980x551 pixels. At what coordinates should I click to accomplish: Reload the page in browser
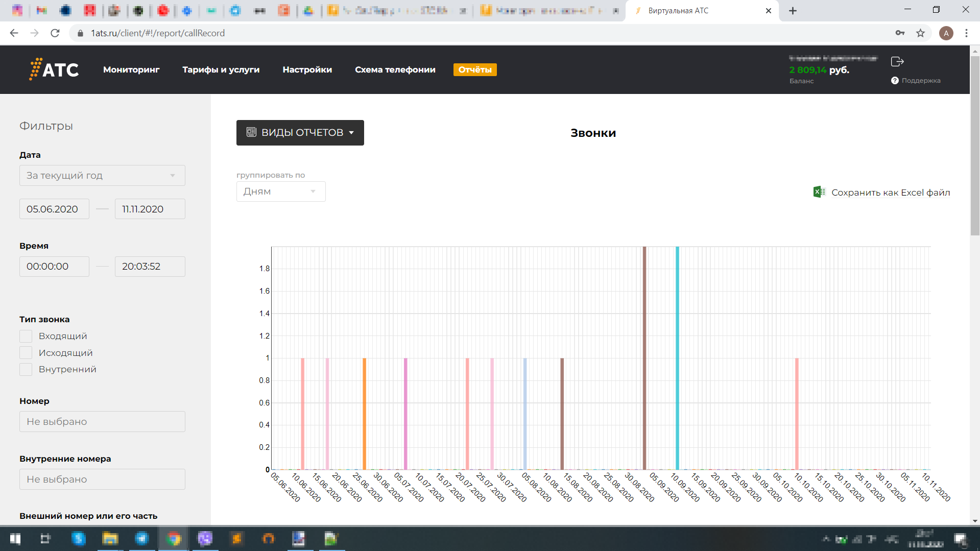coord(55,33)
